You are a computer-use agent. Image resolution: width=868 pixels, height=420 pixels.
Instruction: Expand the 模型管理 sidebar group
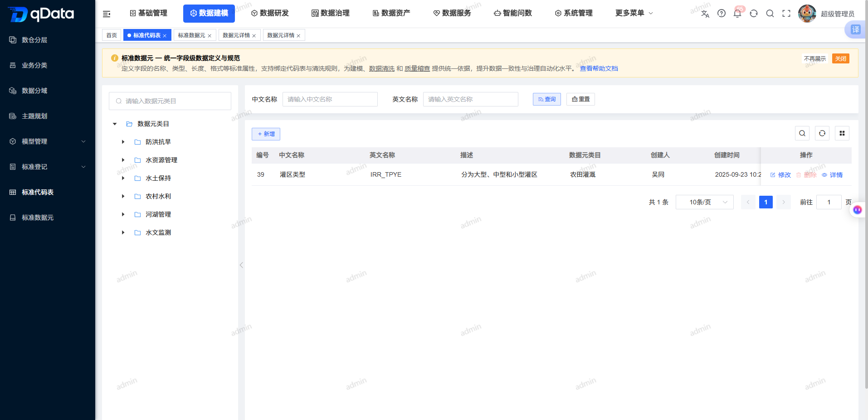[48, 141]
